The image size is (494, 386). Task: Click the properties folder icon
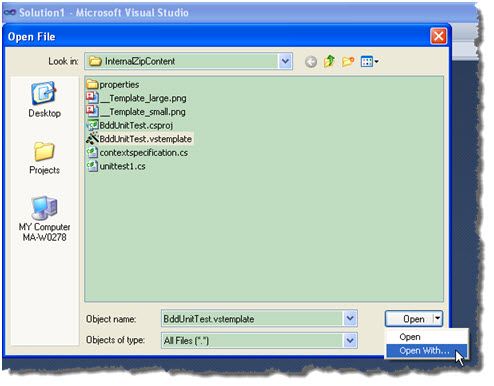tap(92, 84)
